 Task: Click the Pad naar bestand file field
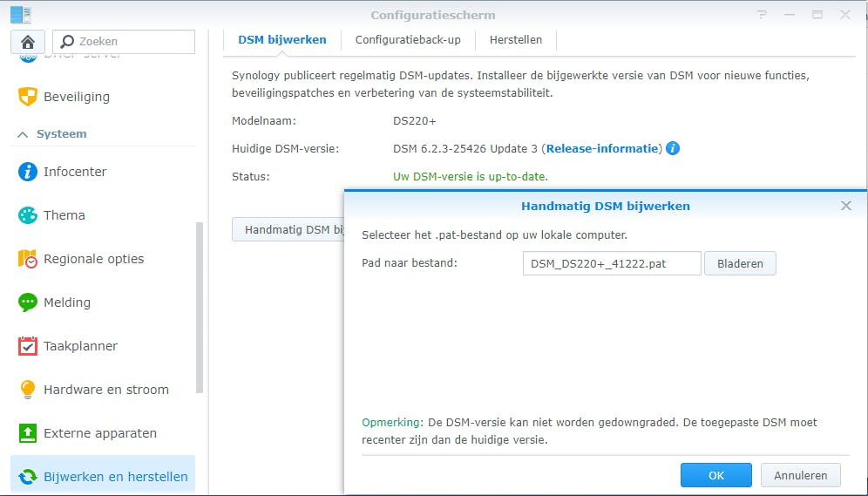point(612,263)
